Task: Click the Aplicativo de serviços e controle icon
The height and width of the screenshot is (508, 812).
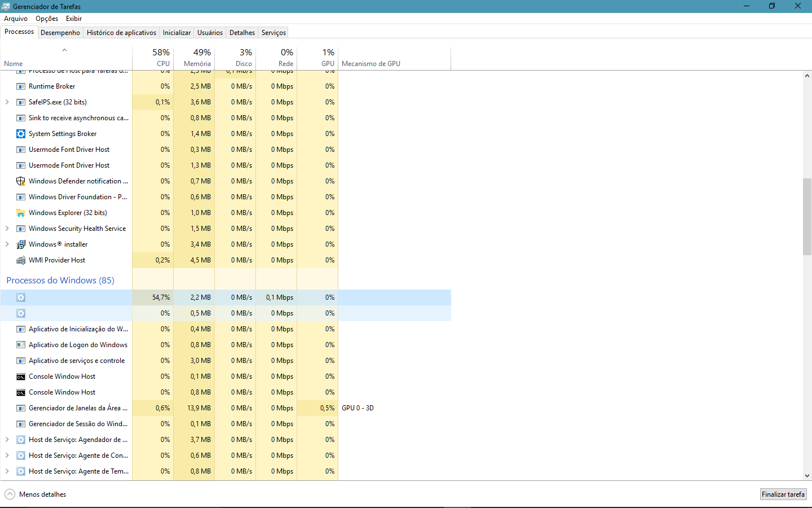Action: pyautogui.click(x=21, y=361)
